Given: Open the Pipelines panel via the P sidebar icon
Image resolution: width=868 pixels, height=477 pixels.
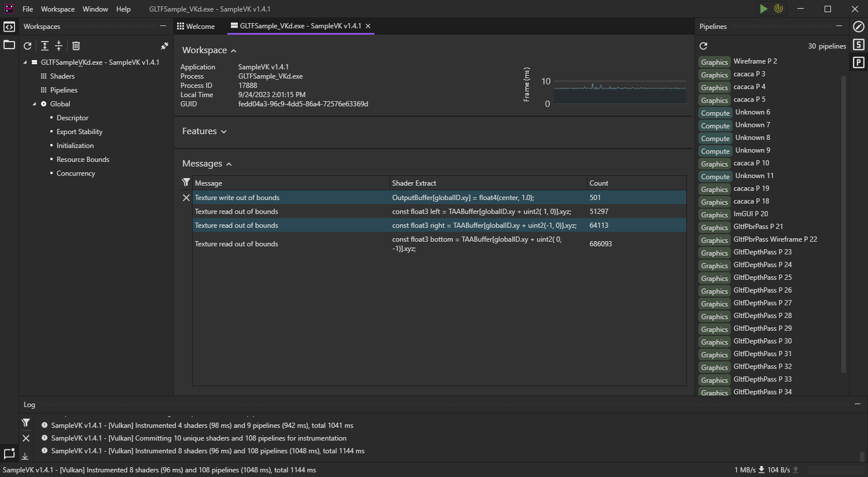Looking at the screenshot, I should coord(859,62).
